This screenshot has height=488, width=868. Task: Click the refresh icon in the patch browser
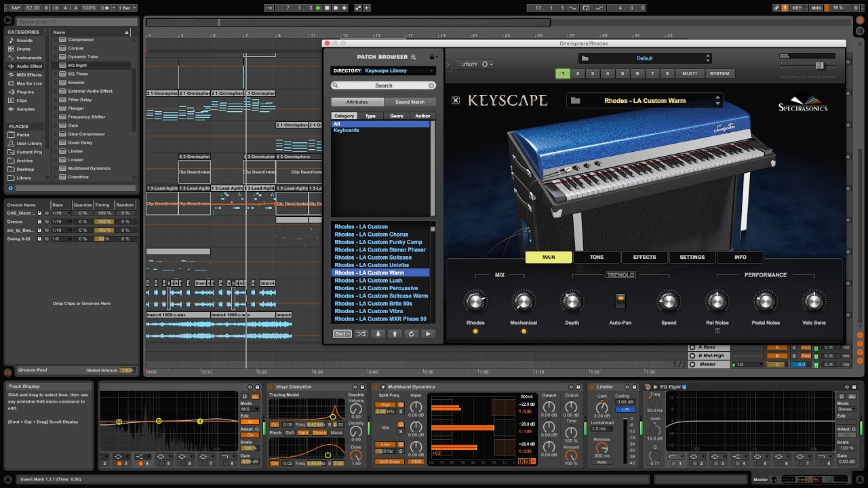pyautogui.click(x=411, y=333)
